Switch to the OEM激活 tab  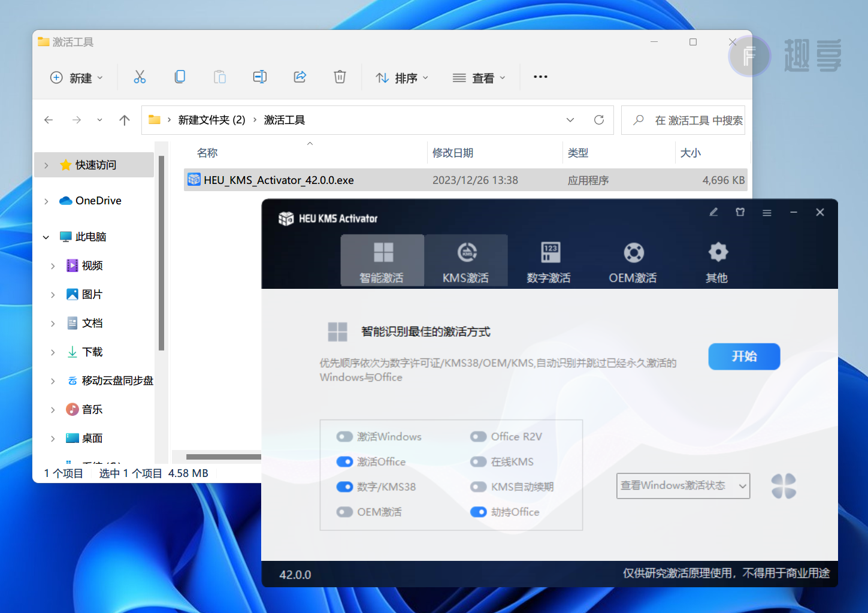tap(633, 260)
